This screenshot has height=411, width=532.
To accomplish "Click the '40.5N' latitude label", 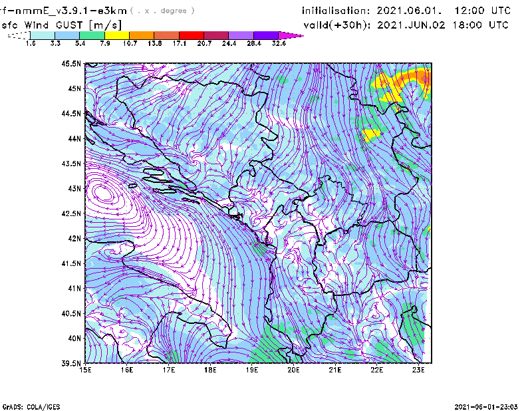I will [71, 313].
